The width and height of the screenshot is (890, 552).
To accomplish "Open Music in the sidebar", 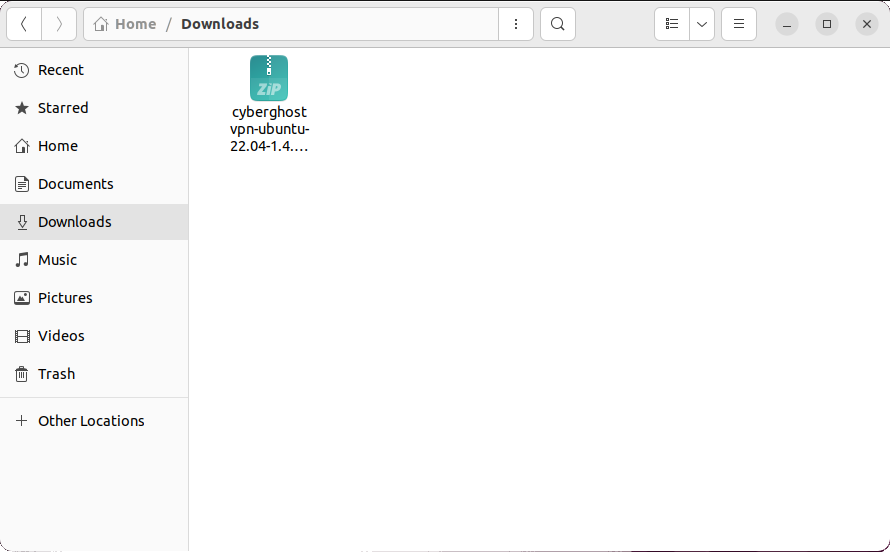I will pyautogui.click(x=94, y=260).
